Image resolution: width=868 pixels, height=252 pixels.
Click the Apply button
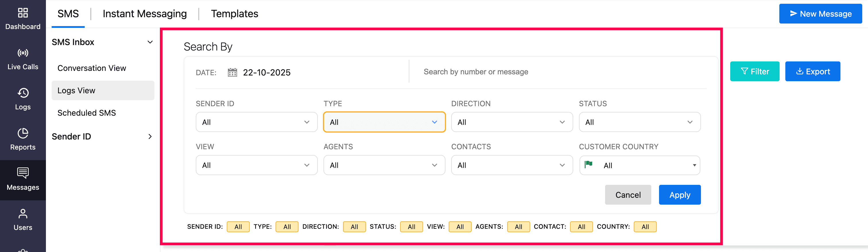click(680, 195)
